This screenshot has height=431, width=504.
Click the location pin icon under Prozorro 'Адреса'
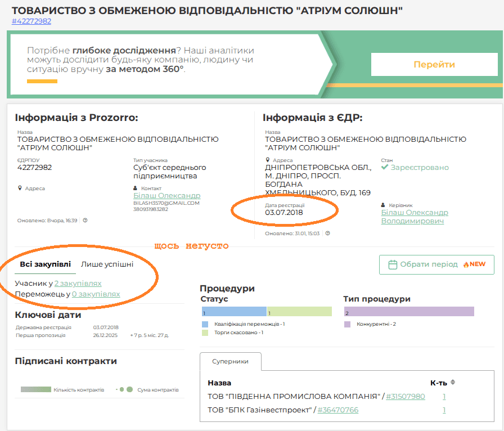point(20,188)
